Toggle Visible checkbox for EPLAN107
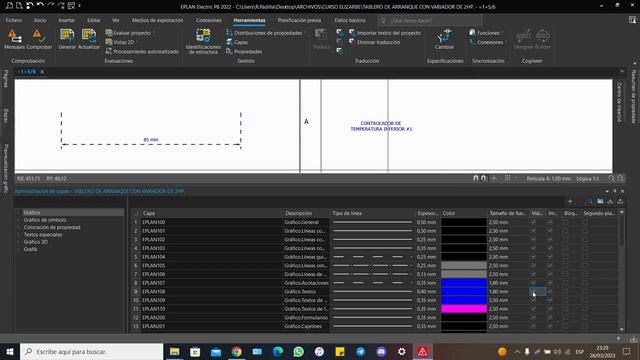This screenshot has height=360, width=640. click(x=533, y=283)
